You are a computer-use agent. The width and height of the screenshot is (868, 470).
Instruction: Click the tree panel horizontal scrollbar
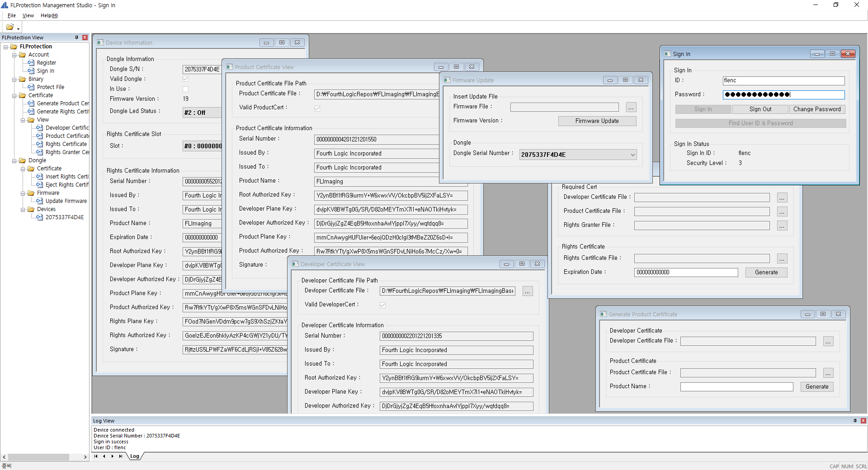tap(45, 457)
